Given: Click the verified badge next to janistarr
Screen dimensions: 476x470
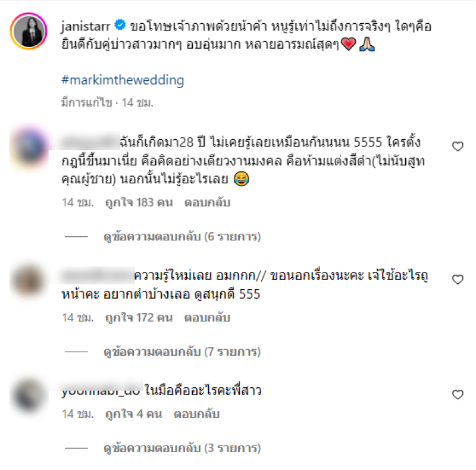Looking at the screenshot, I should pyautogui.click(x=120, y=25).
